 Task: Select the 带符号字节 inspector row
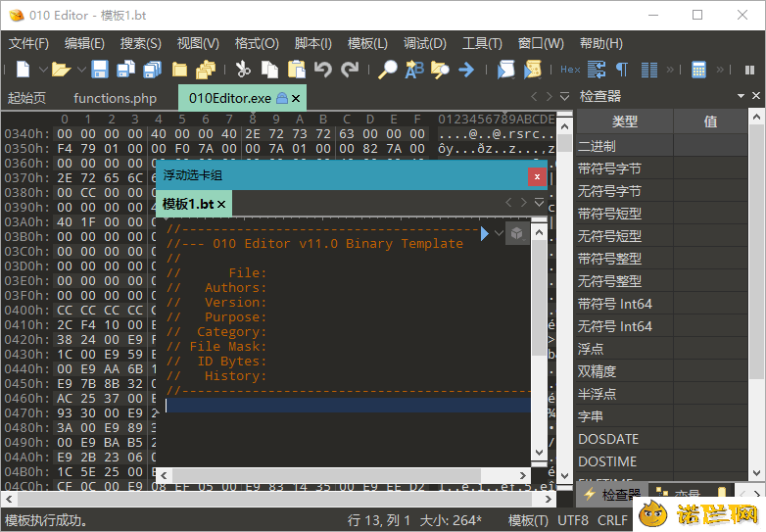pyautogui.click(x=661, y=169)
